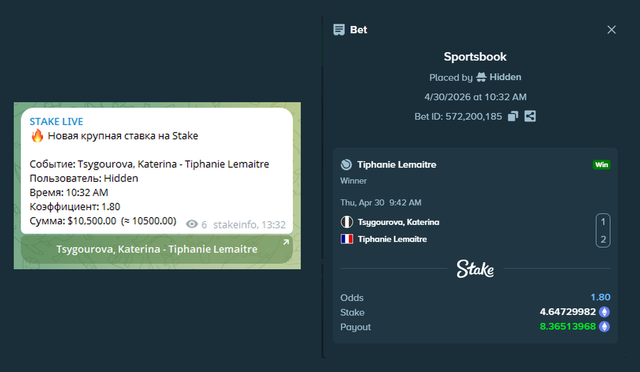Copy the Bet ID to clipboard
640x372 pixels.
point(513,116)
